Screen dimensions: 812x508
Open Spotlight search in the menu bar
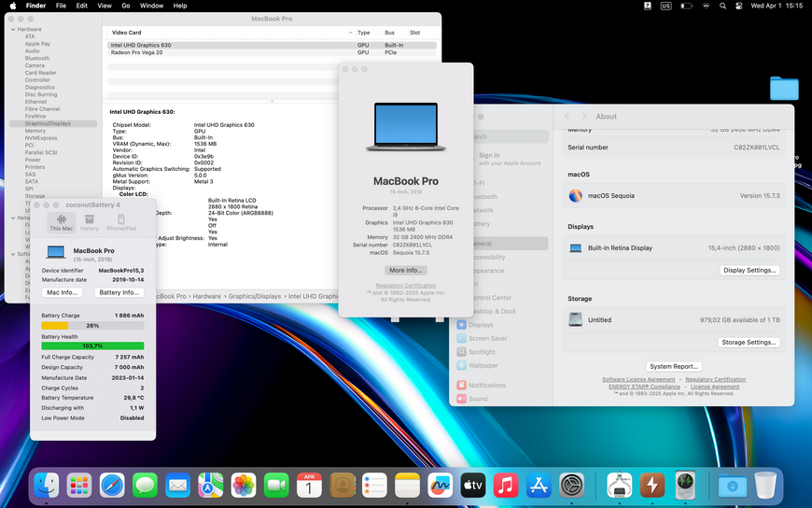click(x=722, y=6)
